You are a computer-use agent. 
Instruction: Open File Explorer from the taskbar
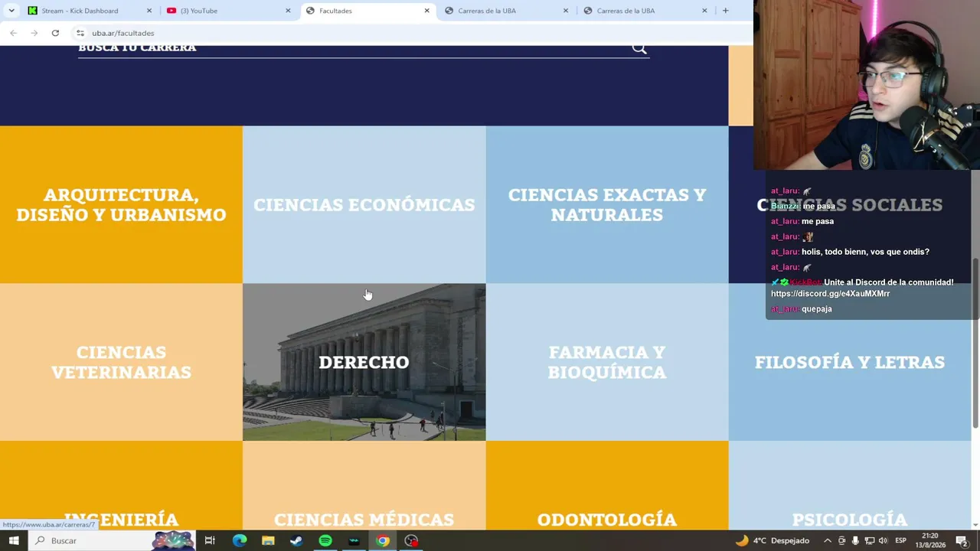tap(268, 540)
